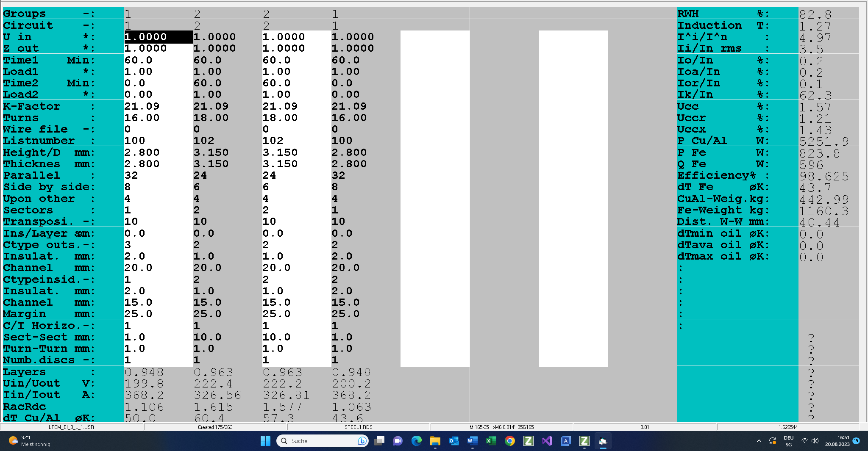Click the Uin/Uout value 199.8
This screenshot has width=868, height=451.
[144, 384]
